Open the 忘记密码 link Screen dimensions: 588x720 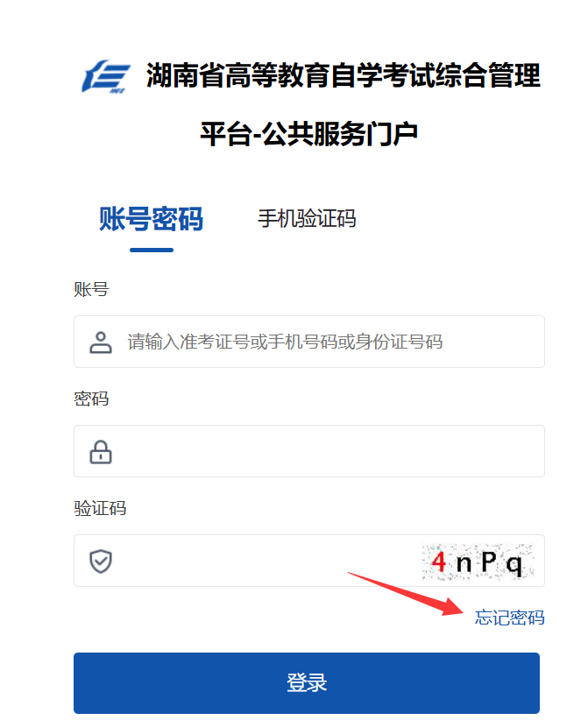pos(509,618)
